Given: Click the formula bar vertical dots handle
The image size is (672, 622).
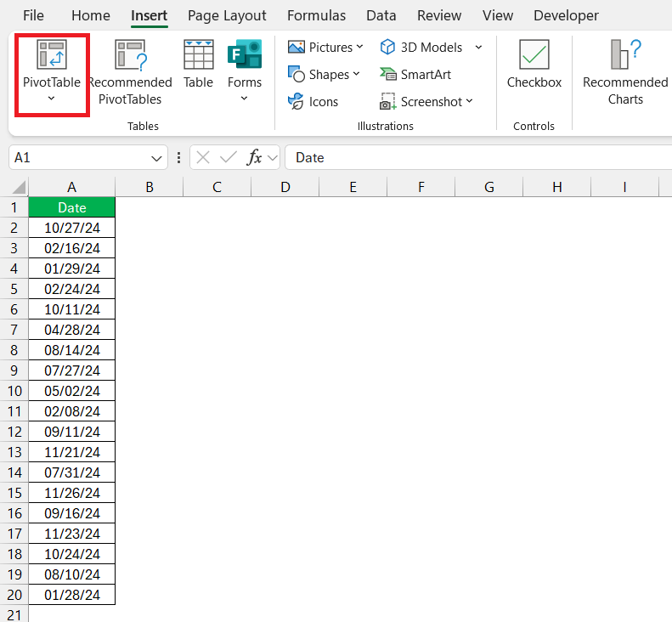Looking at the screenshot, I should click(x=178, y=158).
